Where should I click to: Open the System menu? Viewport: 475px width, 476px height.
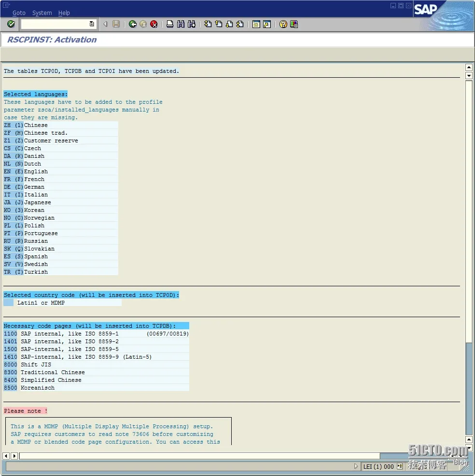pos(42,13)
